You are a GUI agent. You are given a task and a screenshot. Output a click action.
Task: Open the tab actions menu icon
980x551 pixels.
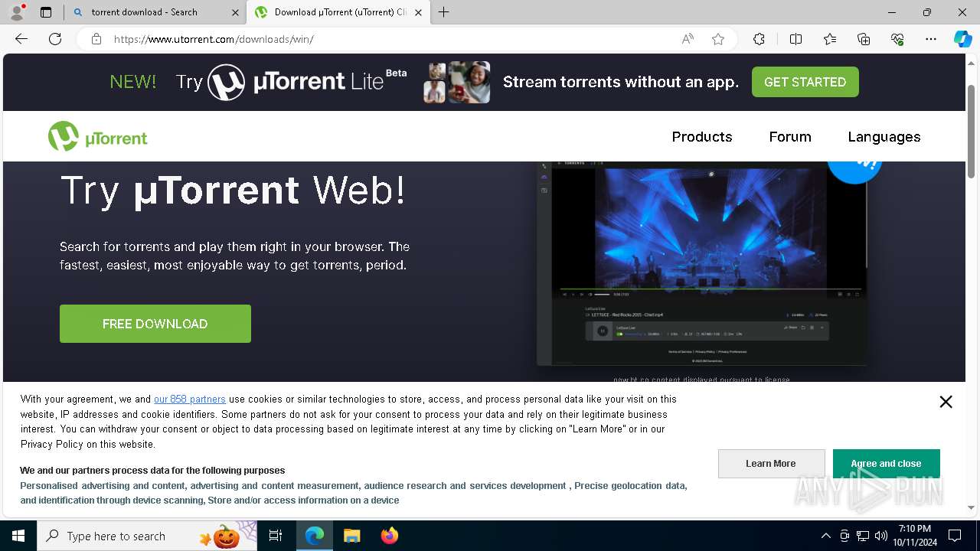coord(46,12)
